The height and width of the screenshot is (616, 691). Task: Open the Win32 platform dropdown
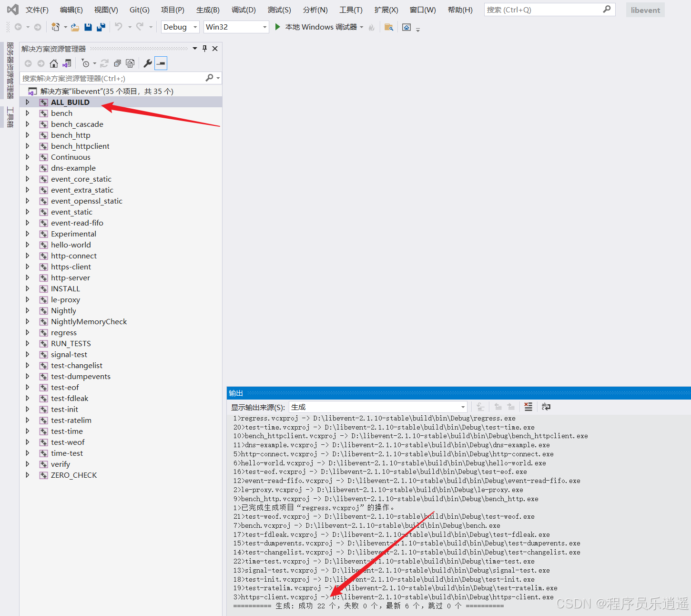click(236, 27)
